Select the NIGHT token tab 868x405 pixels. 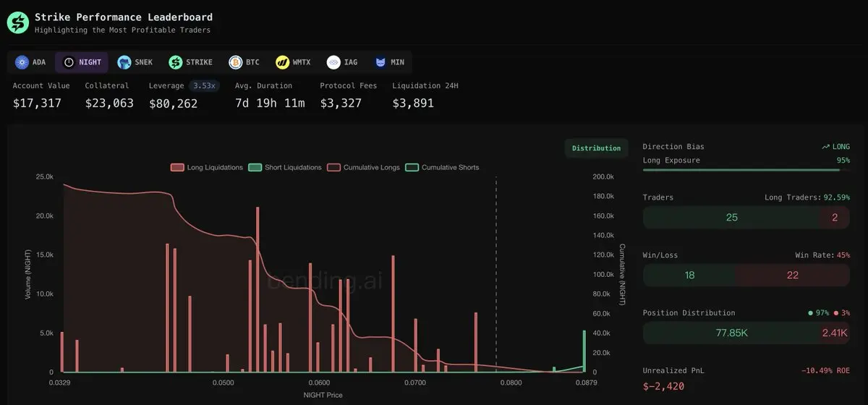click(x=82, y=62)
